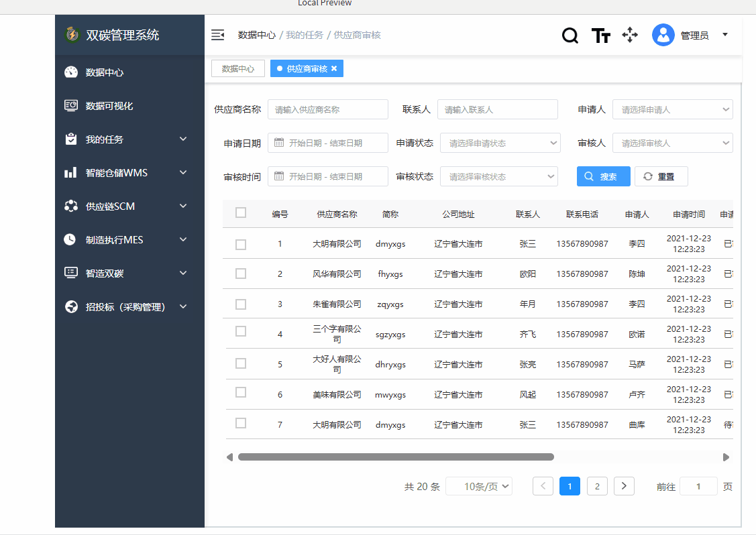Switch to the 数据中心 tab
The image size is (756, 535).
[237, 68]
